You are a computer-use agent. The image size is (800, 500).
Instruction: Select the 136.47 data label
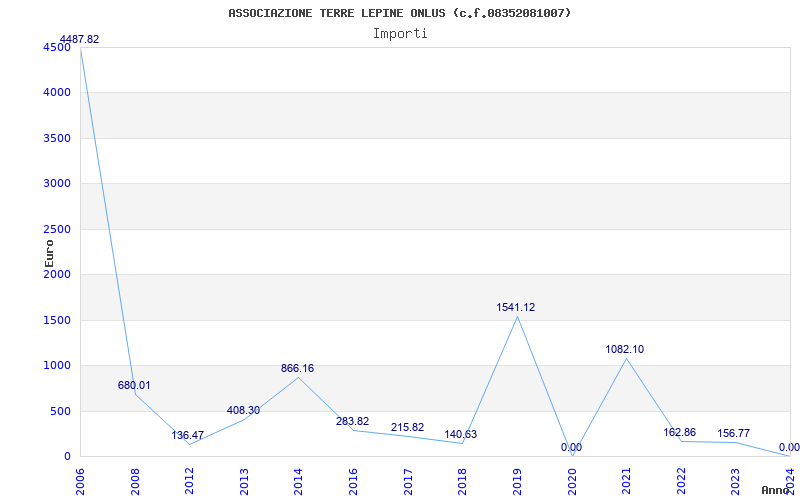pos(187,435)
